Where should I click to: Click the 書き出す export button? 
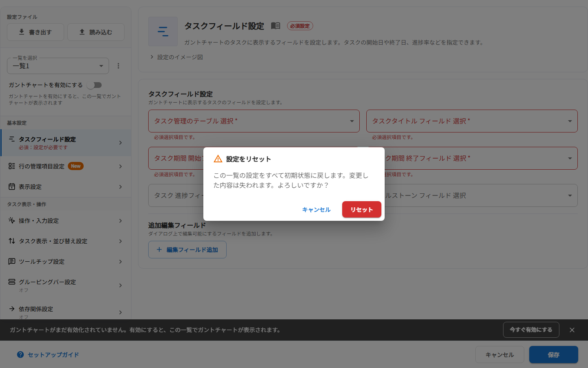point(36,32)
